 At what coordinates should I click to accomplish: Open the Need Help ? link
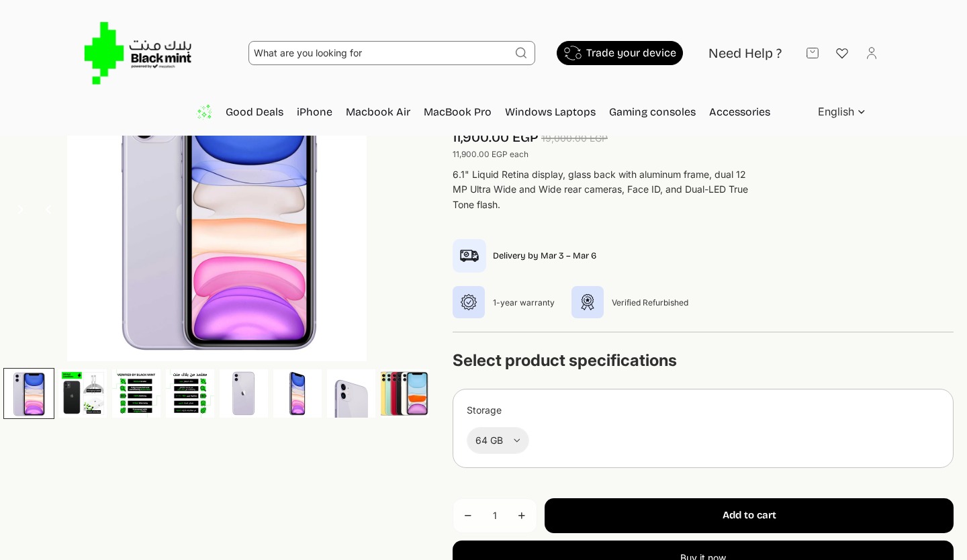(745, 54)
